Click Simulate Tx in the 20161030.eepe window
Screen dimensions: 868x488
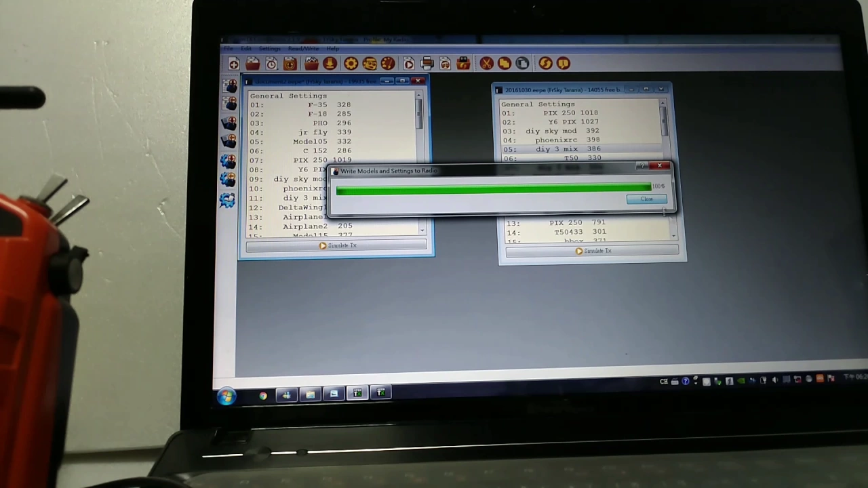[592, 251]
